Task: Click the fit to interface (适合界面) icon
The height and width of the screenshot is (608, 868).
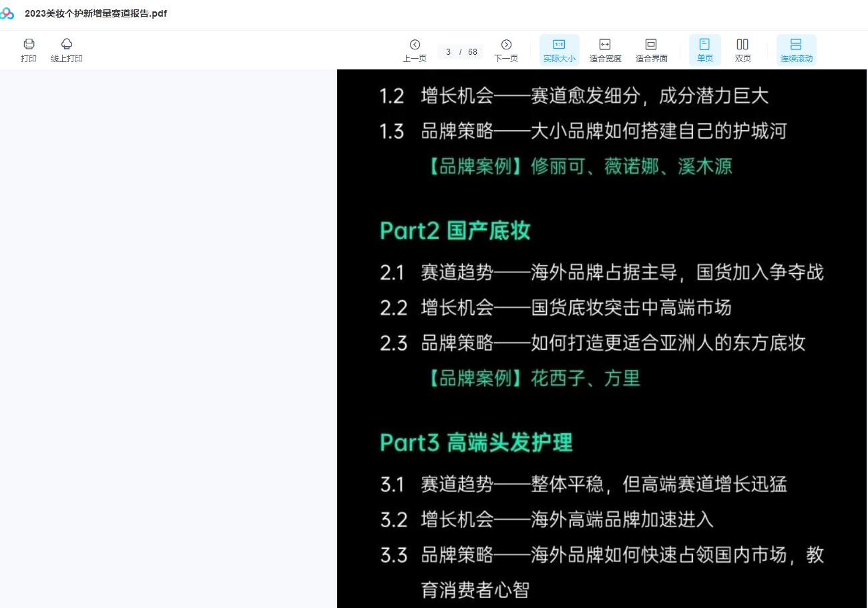Action: tap(650, 49)
